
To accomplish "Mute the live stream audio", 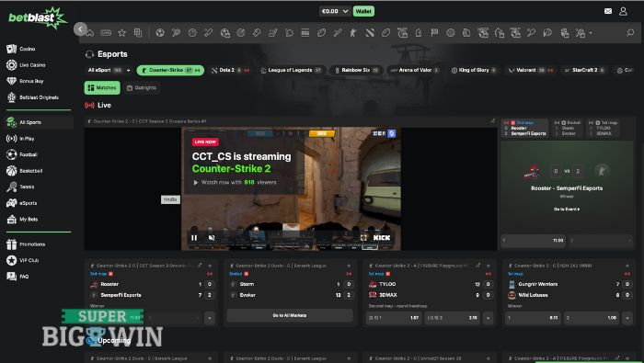I will click(212, 237).
